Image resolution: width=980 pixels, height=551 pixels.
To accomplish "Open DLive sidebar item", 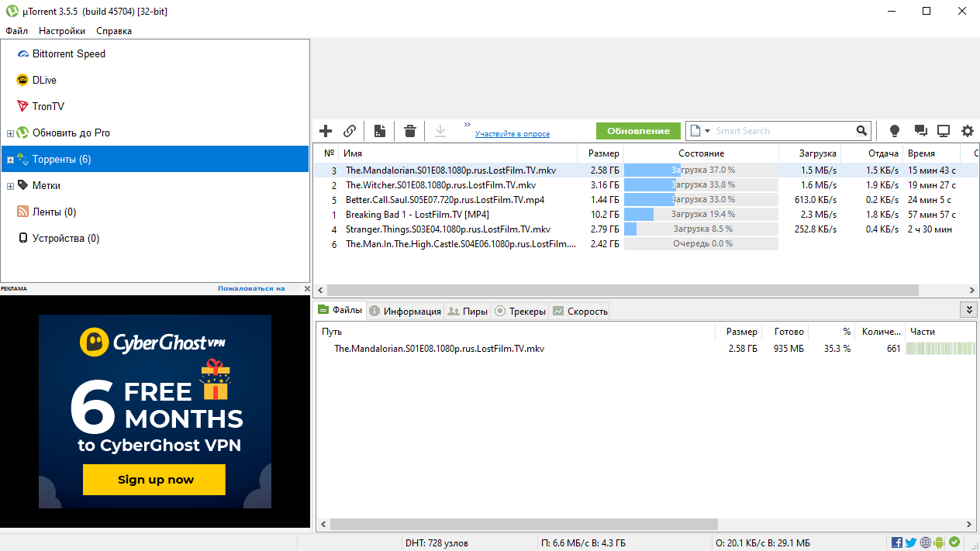I will [44, 80].
